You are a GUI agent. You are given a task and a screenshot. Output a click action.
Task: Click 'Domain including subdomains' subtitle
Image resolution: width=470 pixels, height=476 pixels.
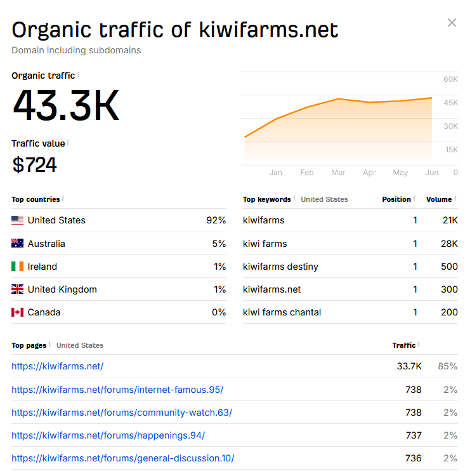point(76,50)
